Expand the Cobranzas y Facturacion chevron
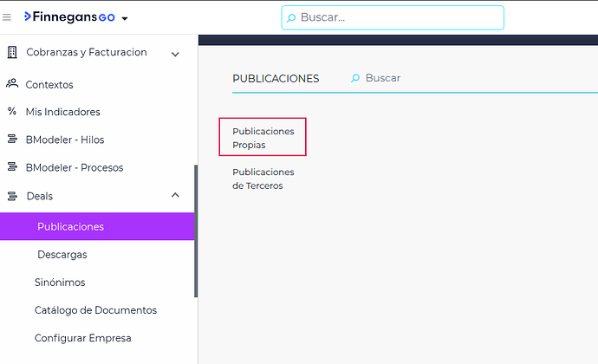Viewport: 598px width, 364px height. pyautogui.click(x=175, y=55)
